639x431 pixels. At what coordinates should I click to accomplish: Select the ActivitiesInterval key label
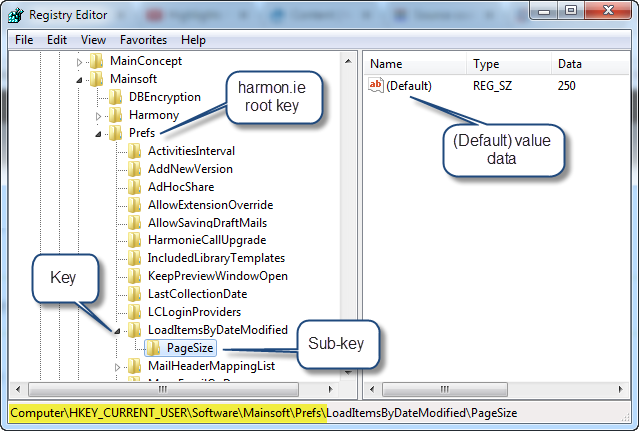(x=191, y=151)
